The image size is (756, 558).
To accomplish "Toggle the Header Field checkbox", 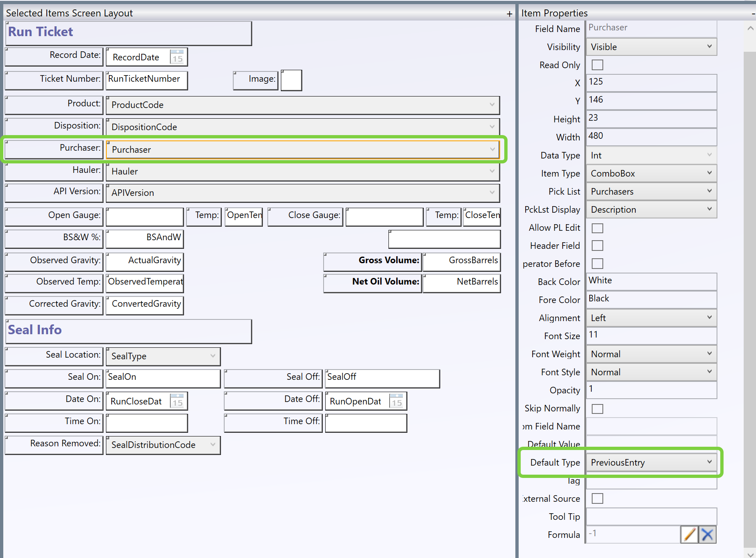I will 597,246.
